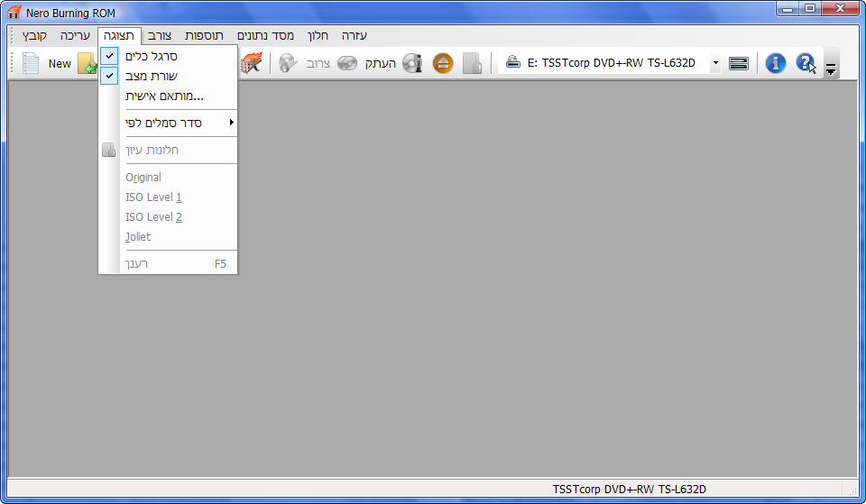The height and width of the screenshot is (504, 866).
Task: Click the רענן F5 refresh entry
Action: pos(168,264)
